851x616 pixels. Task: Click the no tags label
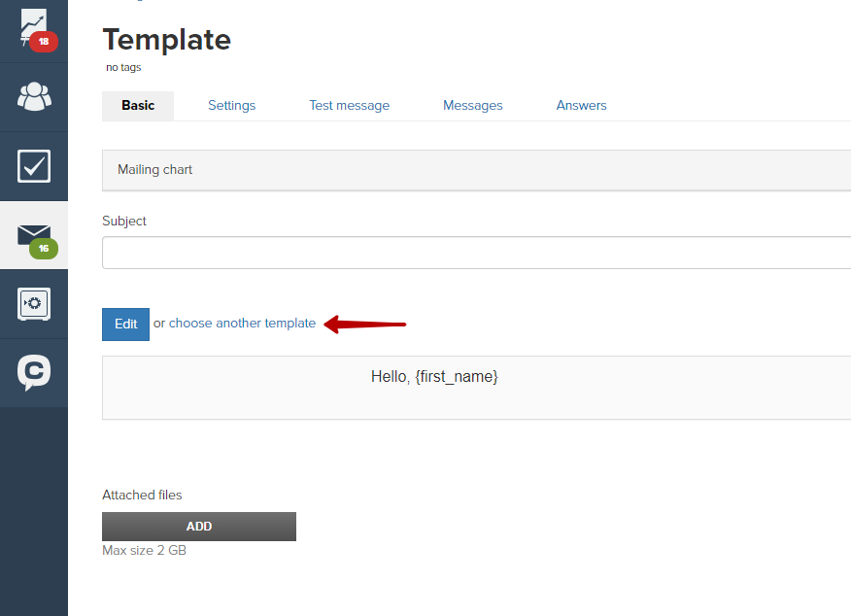click(123, 67)
